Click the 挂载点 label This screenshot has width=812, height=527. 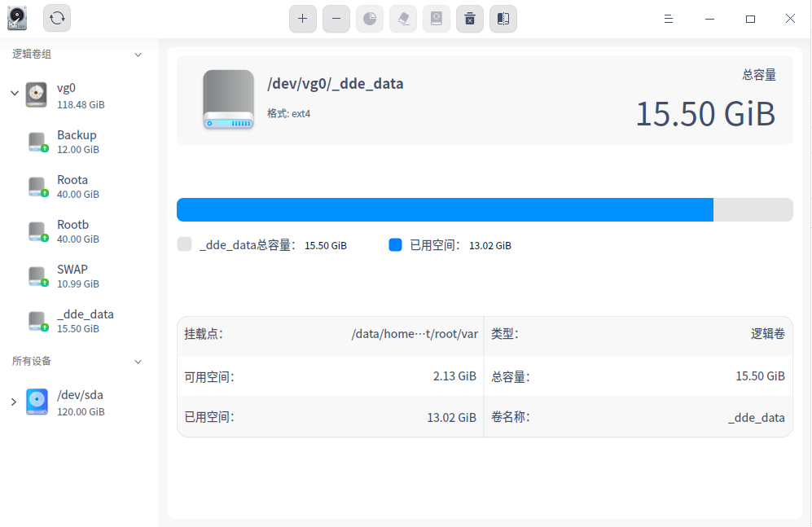[x=204, y=334]
